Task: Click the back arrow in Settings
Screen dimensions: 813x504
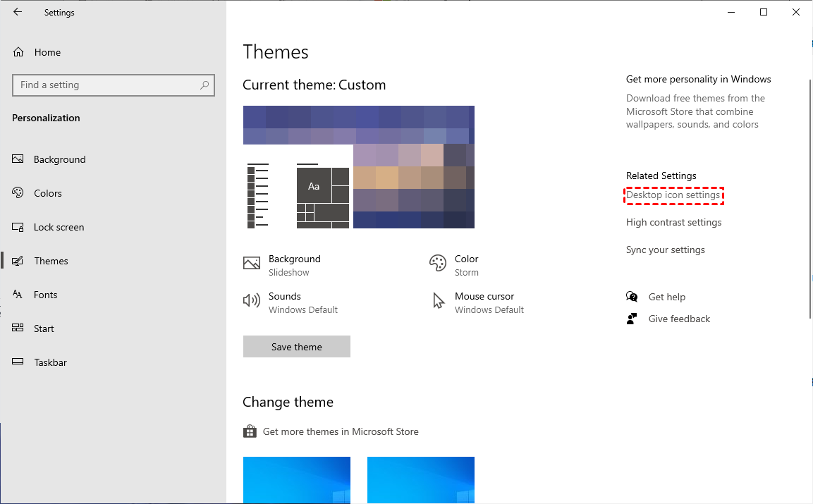Action: [18, 12]
